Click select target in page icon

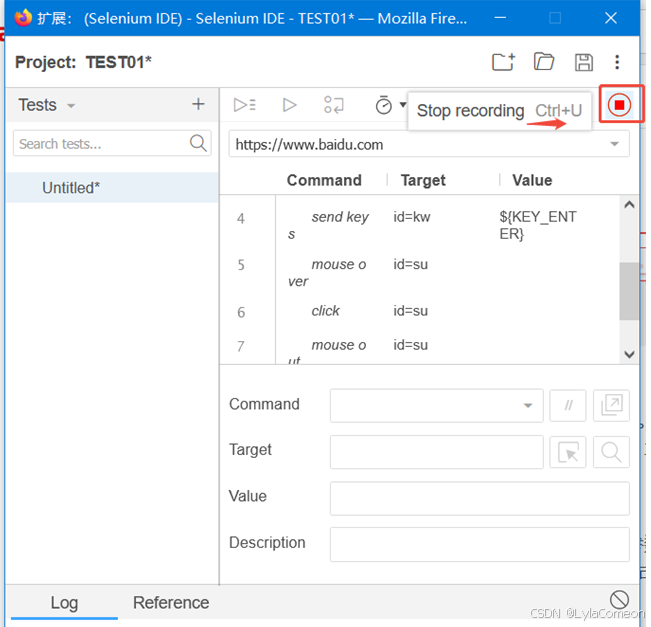click(568, 452)
